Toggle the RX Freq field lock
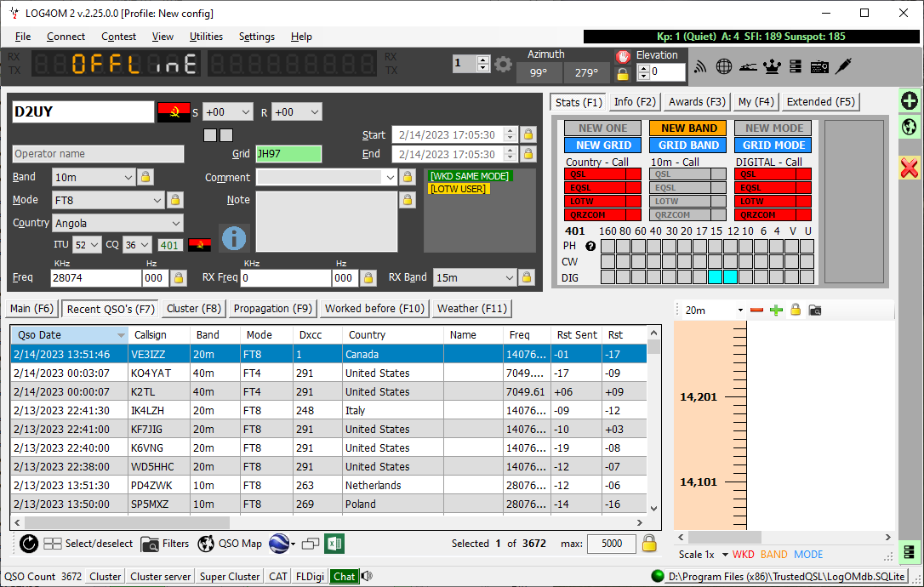Viewport: 924px width, 587px height. pyautogui.click(x=368, y=277)
